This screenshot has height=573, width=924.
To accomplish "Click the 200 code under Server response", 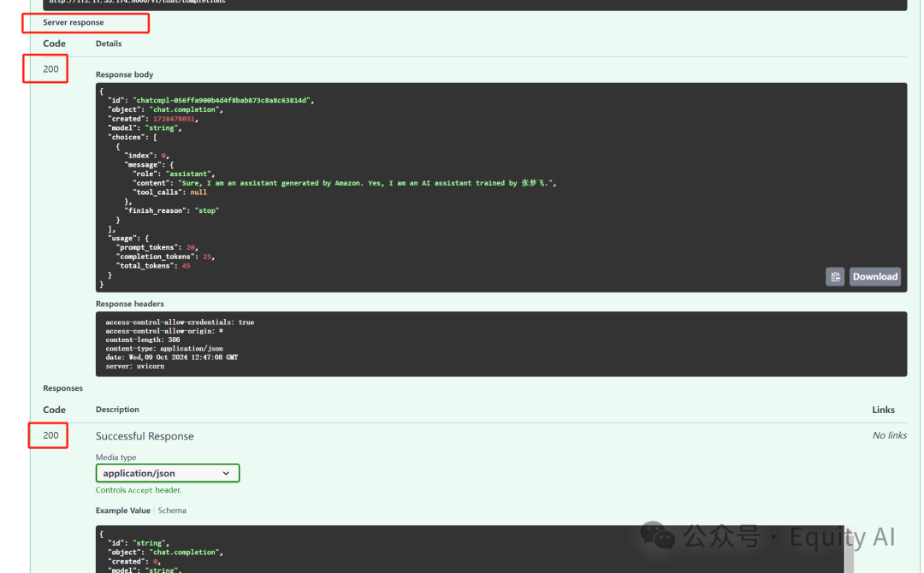I will (x=51, y=68).
